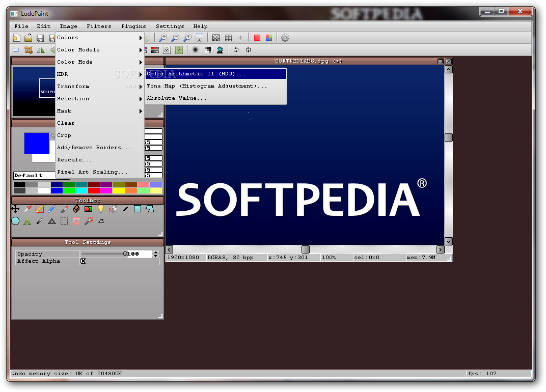Pick the blue foreground color swatch
Image resolution: width=546 pixels, height=392 pixels.
click(x=37, y=143)
